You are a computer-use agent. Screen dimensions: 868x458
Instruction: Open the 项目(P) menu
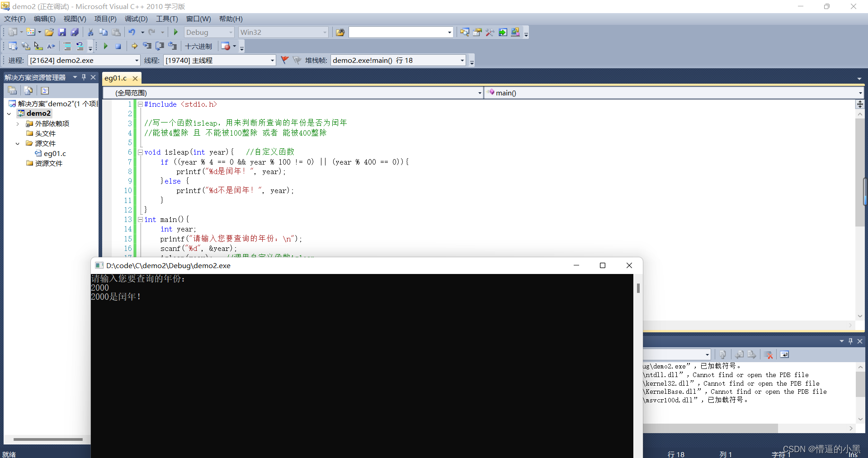coord(105,19)
